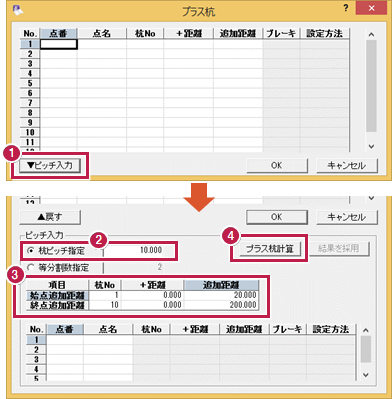
Task: Click the 追加距離 column header in pitch table
Action: [x=221, y=285]
